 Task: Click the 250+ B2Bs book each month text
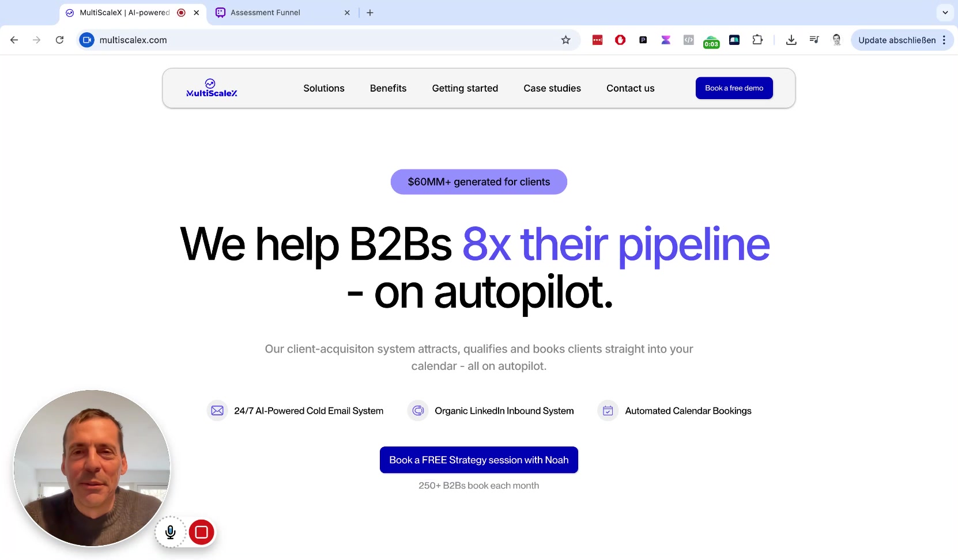tap(479, 486)
